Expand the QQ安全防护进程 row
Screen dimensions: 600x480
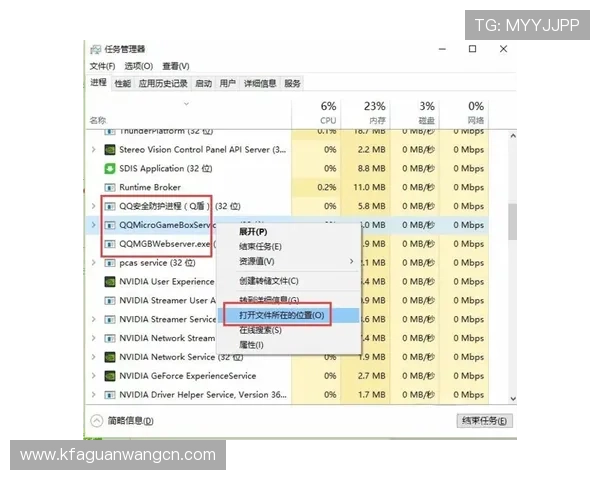(x=94, y=206)
